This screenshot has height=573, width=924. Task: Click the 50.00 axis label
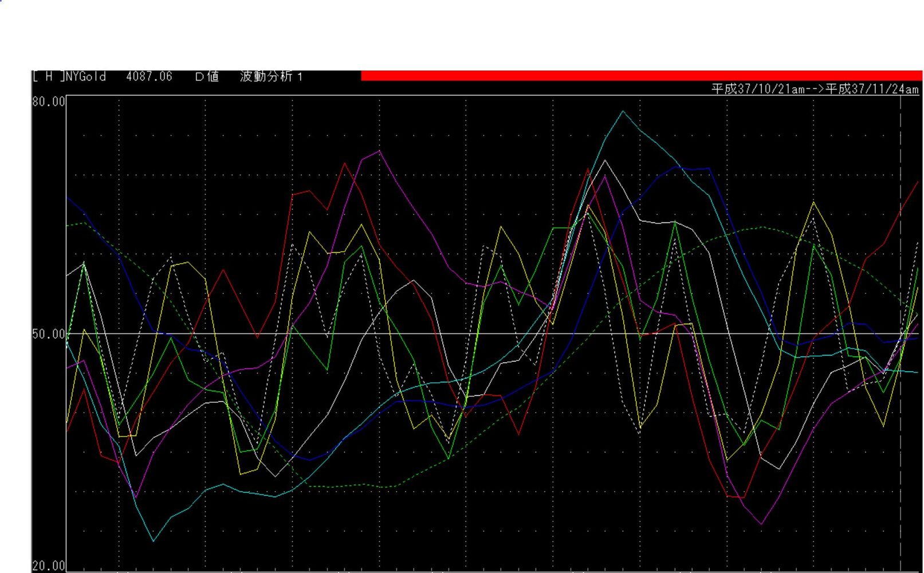coord(49,334)
